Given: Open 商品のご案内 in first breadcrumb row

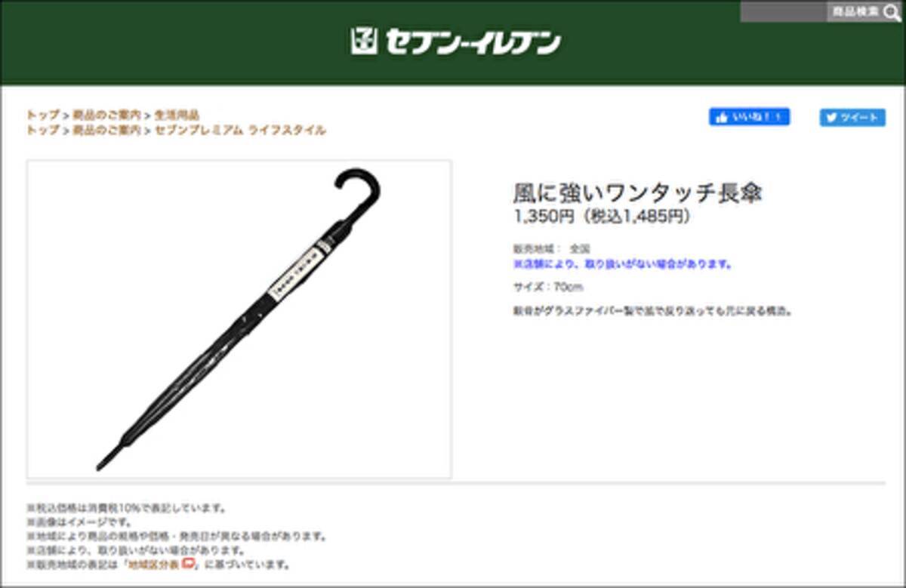Looking at the screenshot, I should tap(106, 115).
